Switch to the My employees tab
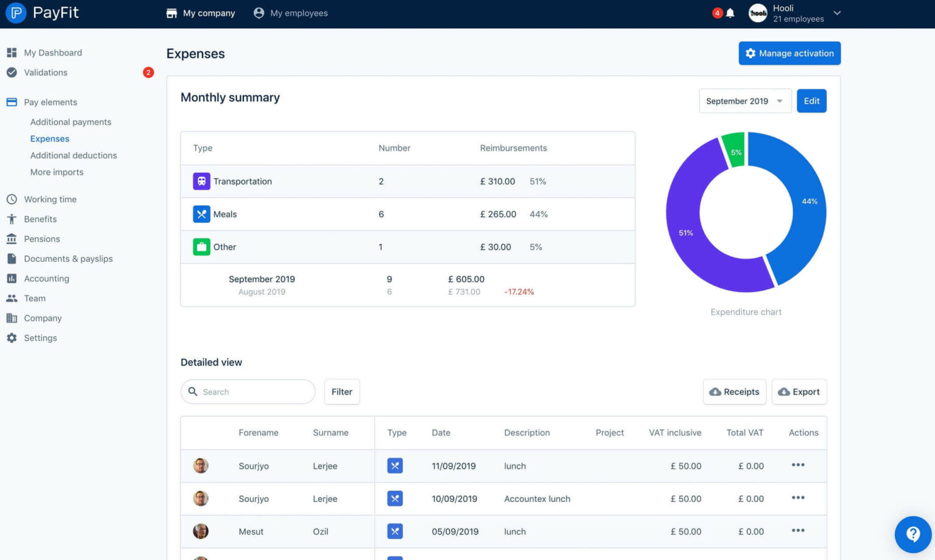Image resolution: width=935 pixels, height=560 pixels. click(290, 13)
